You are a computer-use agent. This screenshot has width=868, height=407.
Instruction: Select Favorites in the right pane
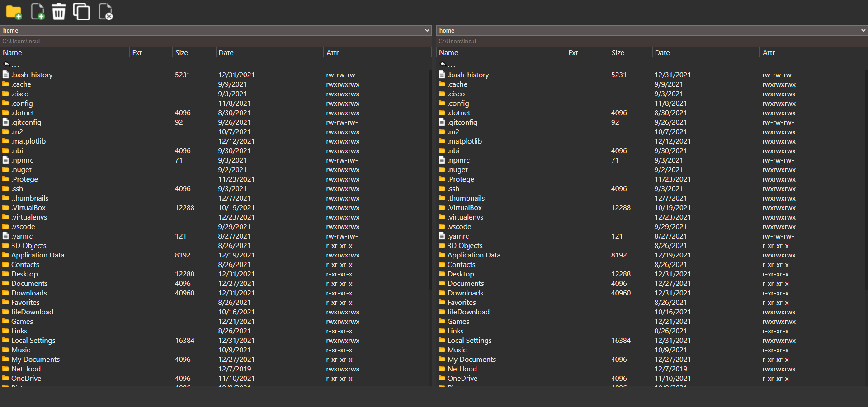click(x=462, y=302)
